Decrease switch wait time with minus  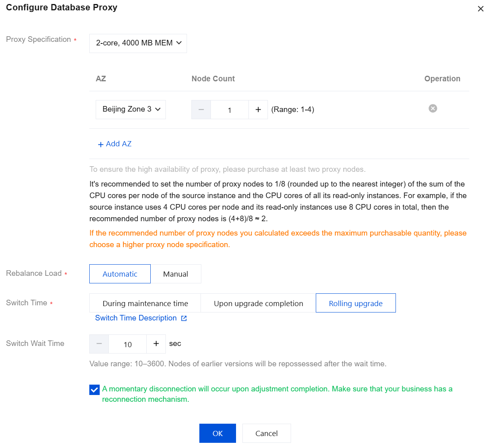click(99, 344)
